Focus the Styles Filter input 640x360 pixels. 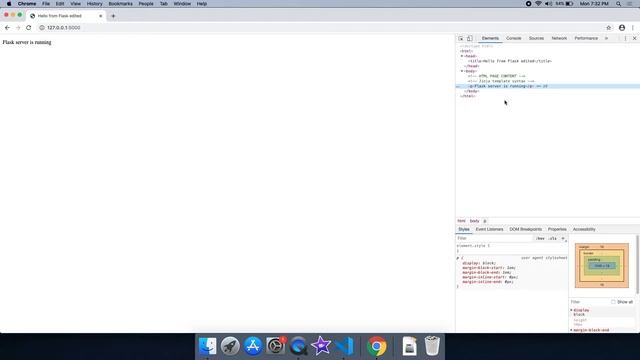494,238
